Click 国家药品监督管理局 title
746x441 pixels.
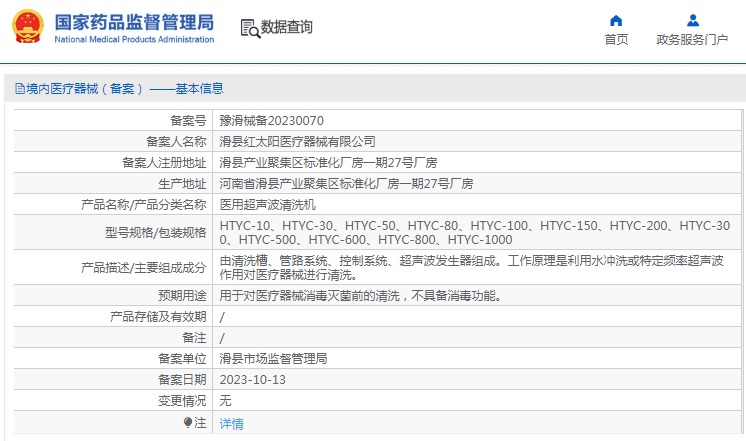(134, 22)
